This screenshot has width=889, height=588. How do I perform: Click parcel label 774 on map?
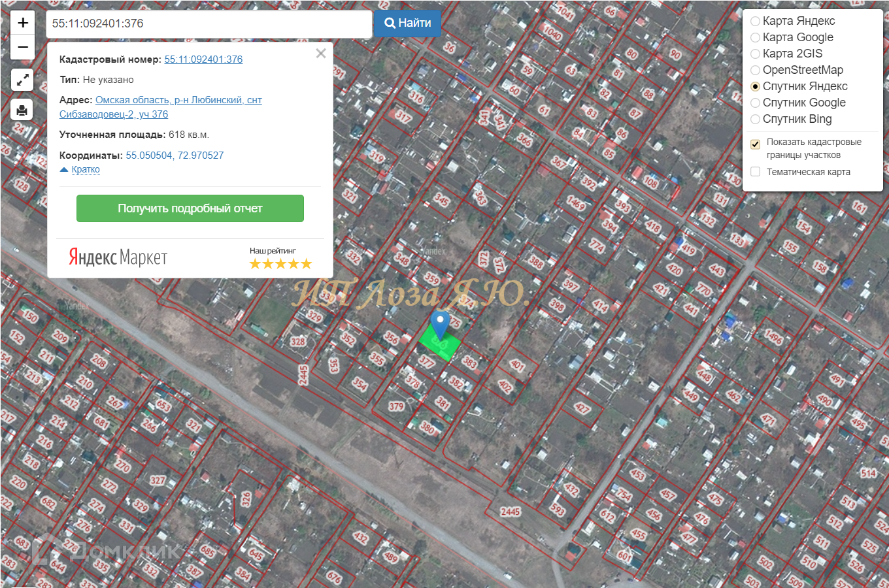coord(597,245)
